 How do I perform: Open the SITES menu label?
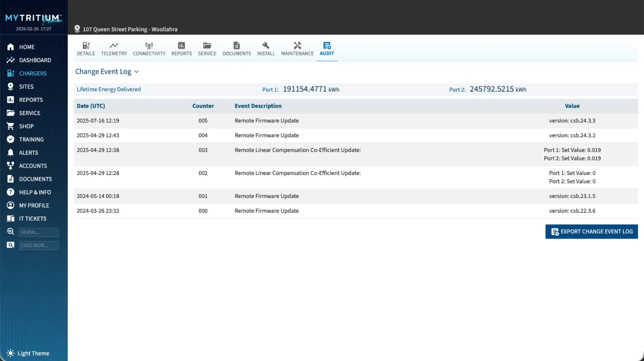[26, 87]
